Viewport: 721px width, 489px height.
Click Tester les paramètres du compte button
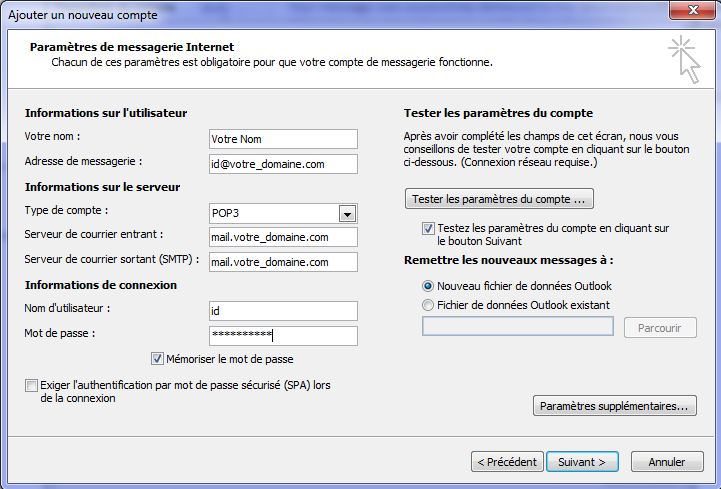(x=499, y=199)
